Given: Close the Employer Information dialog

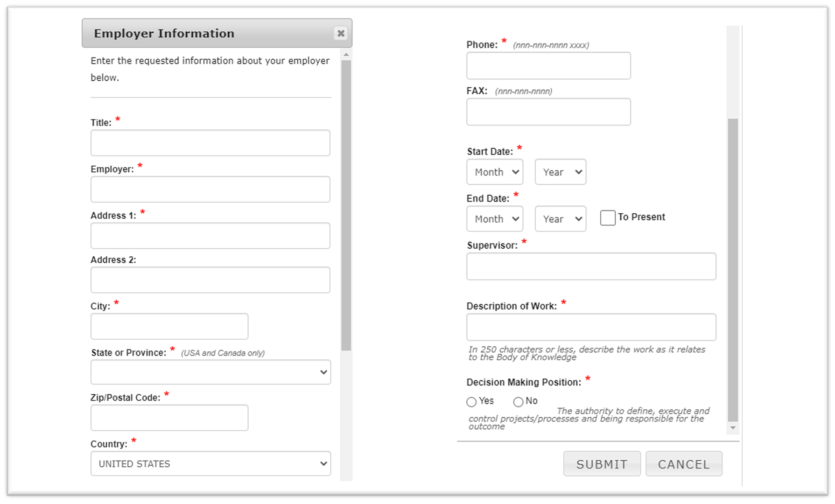Looking at the screenshot, I should pyautogui.click(x=341, y=33).
